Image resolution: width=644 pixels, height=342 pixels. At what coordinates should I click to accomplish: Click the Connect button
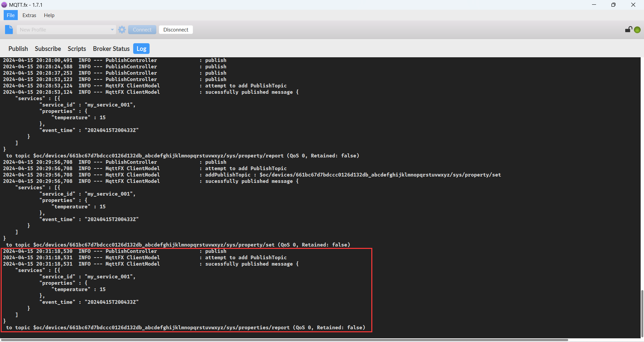click(142, 29)
